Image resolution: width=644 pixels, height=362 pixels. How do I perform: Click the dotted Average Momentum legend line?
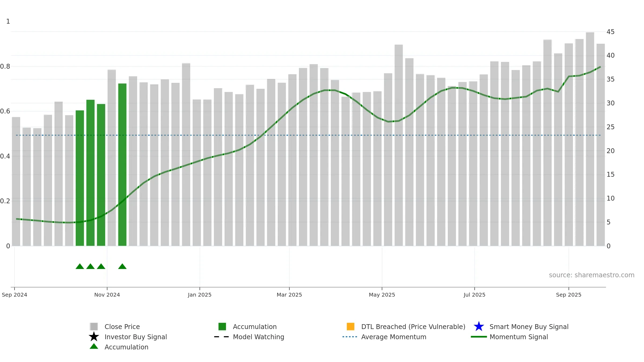coord(350,337)
